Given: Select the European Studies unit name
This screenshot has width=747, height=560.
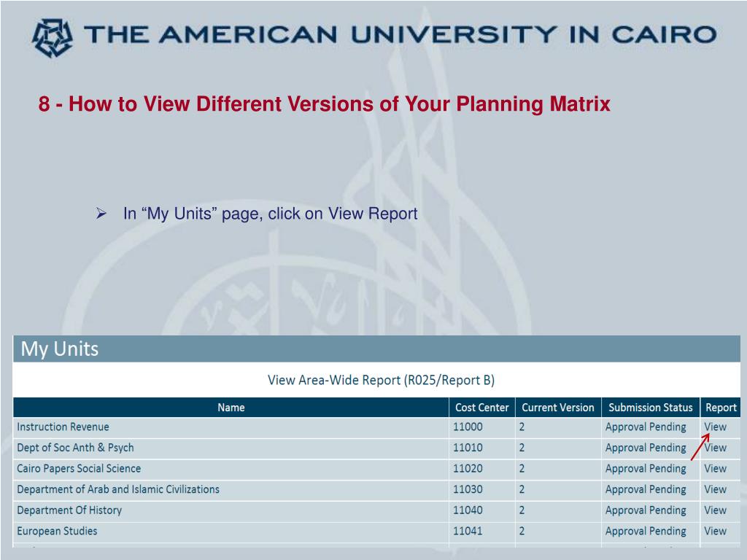Looking at the screenshot, I should [57, 531].
